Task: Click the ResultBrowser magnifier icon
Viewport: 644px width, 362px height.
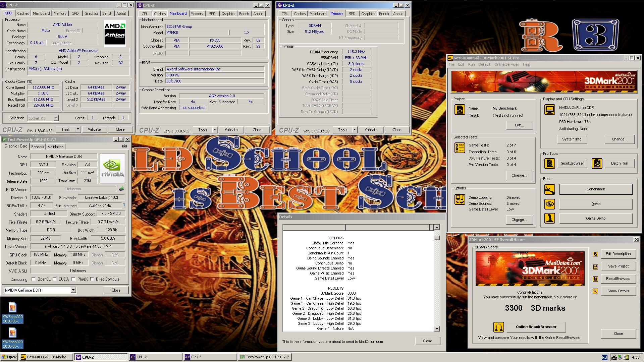Action: tap(549, 164)
